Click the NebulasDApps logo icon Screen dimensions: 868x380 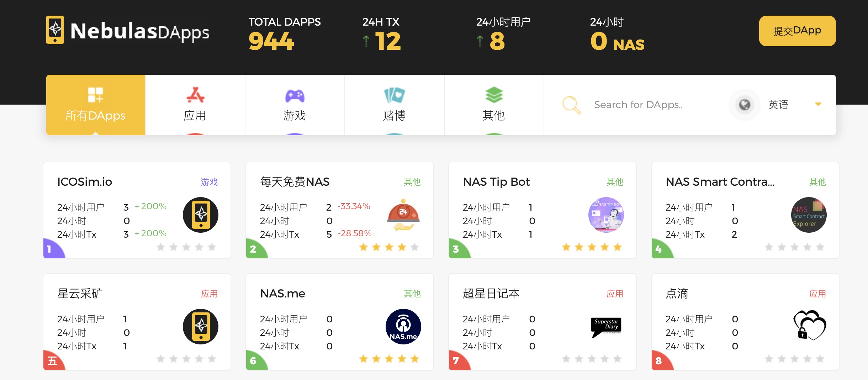[55, 30]
